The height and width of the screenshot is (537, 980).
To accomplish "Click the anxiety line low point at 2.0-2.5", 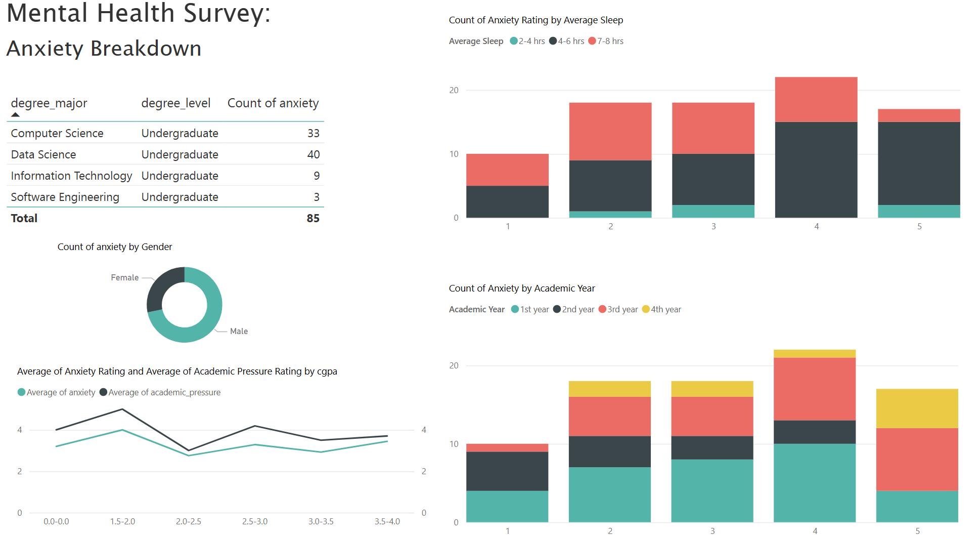I will point(189,456).
